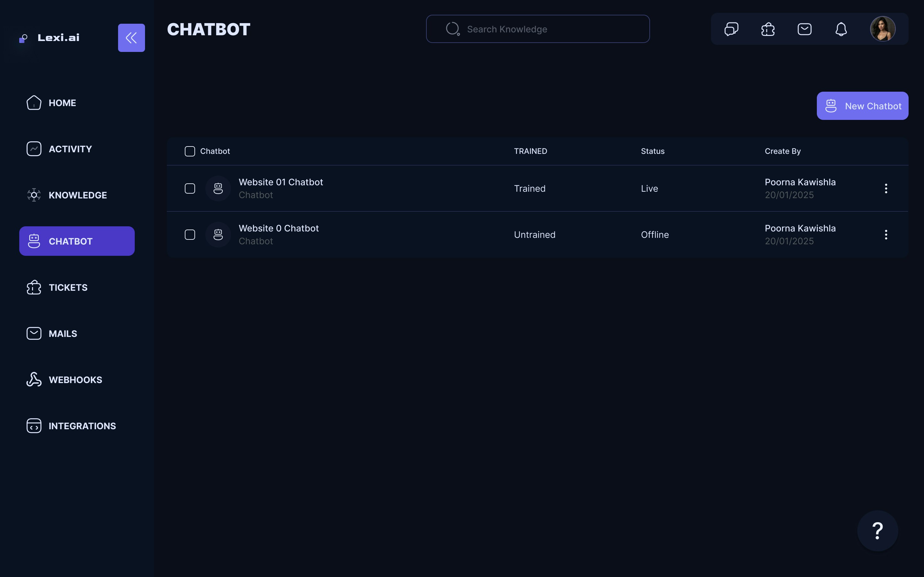Open user profile avatar picture
This screenshot has height=577, width=924.
click(882, 29)
